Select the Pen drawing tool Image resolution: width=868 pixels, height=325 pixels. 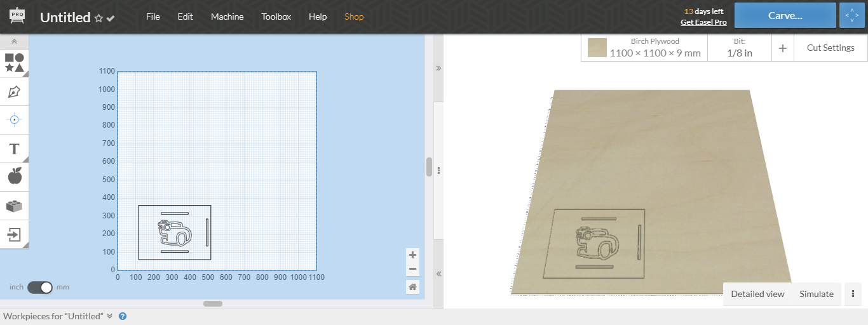[x=14, y=91]
